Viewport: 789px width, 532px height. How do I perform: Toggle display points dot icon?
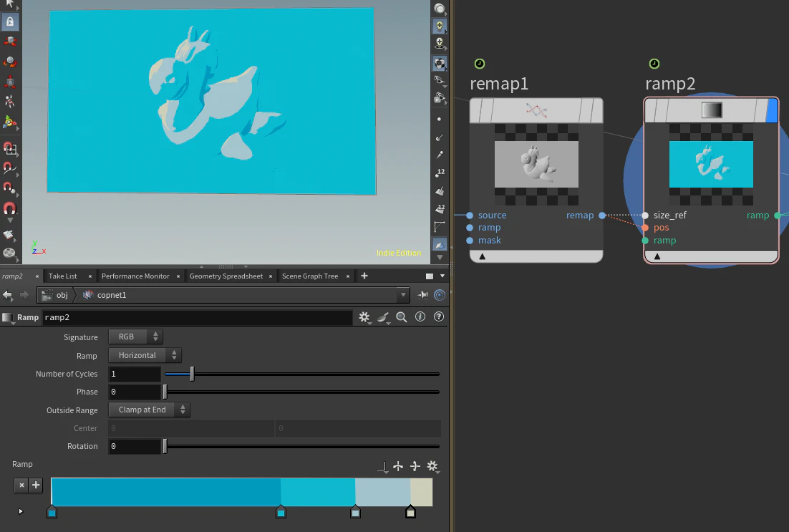(440, 120)
